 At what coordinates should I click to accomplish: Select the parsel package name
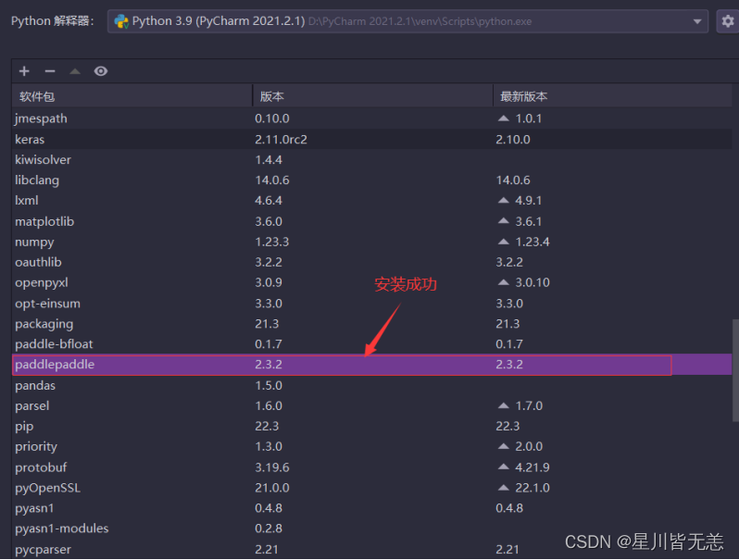click(x=32, y=405)
